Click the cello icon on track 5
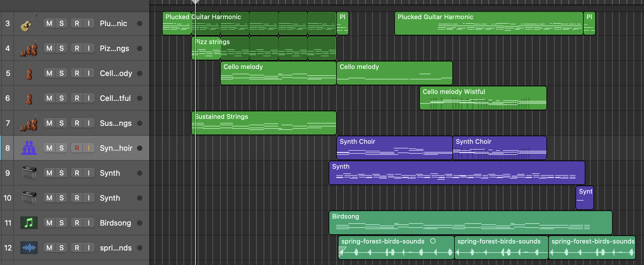Image resolution: width=644 pixels, height=265 pixels. point(29,73)
